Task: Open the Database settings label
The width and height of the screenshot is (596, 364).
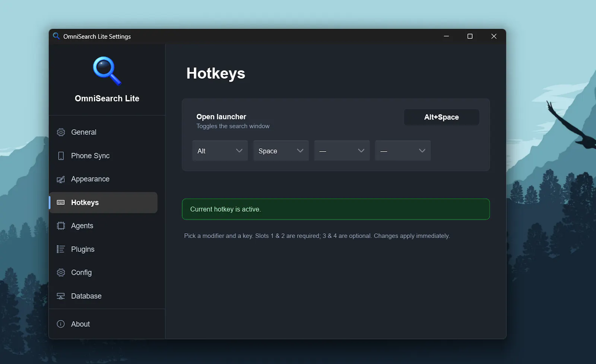Action: tap(86, 296)
